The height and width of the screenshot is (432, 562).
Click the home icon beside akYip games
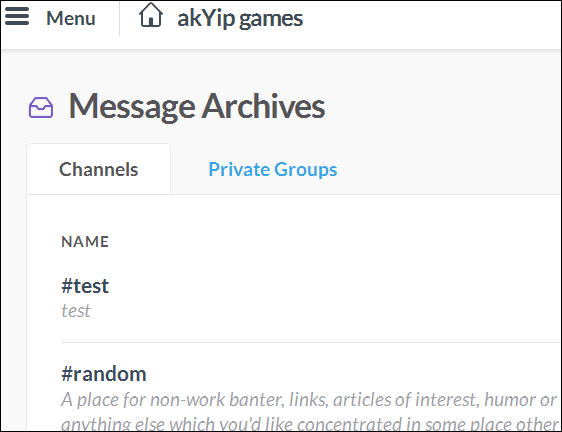[151, 15]
